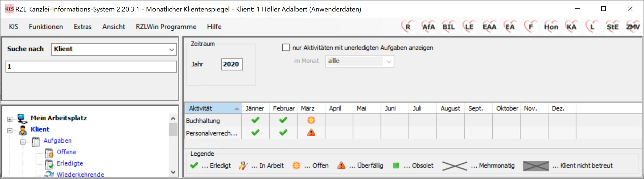Click the Jänner column header

pos(255,108)
